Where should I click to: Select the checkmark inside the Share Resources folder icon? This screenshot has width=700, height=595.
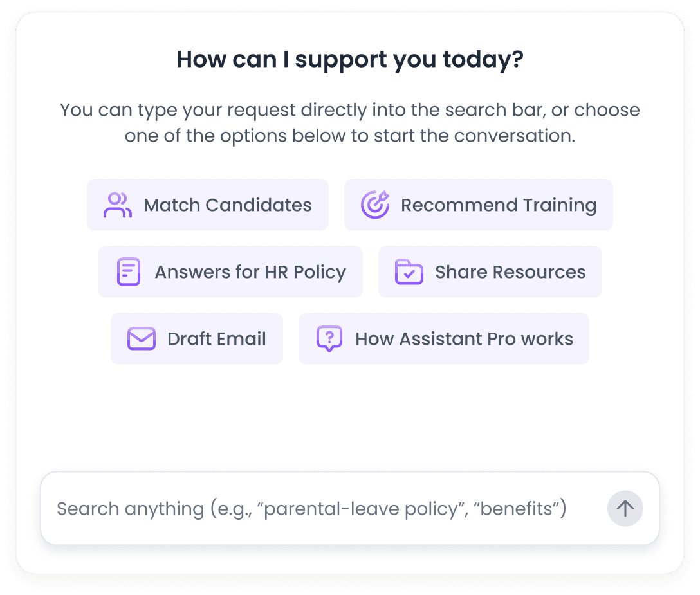point(409,275)
